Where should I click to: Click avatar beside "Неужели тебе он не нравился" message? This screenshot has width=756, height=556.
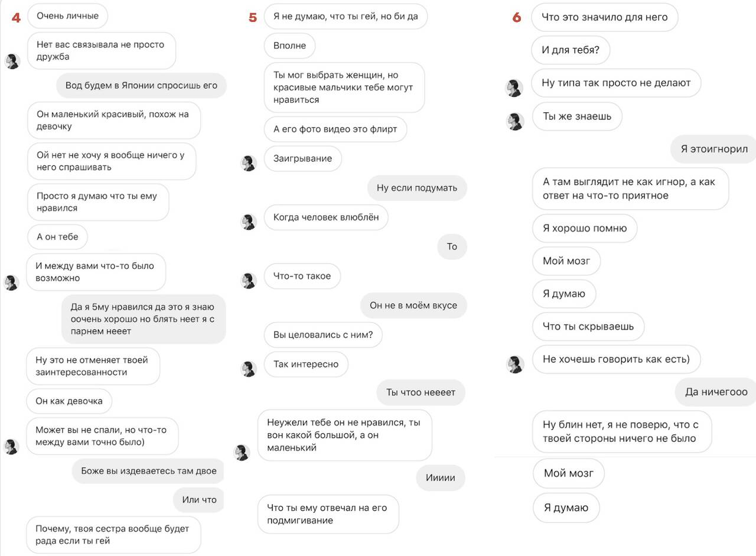243,453
